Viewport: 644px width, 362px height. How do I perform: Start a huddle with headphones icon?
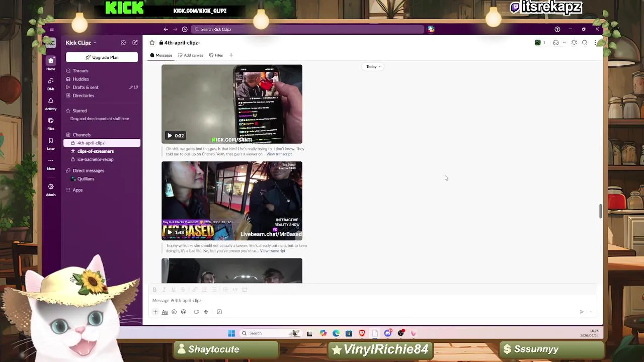556,43
